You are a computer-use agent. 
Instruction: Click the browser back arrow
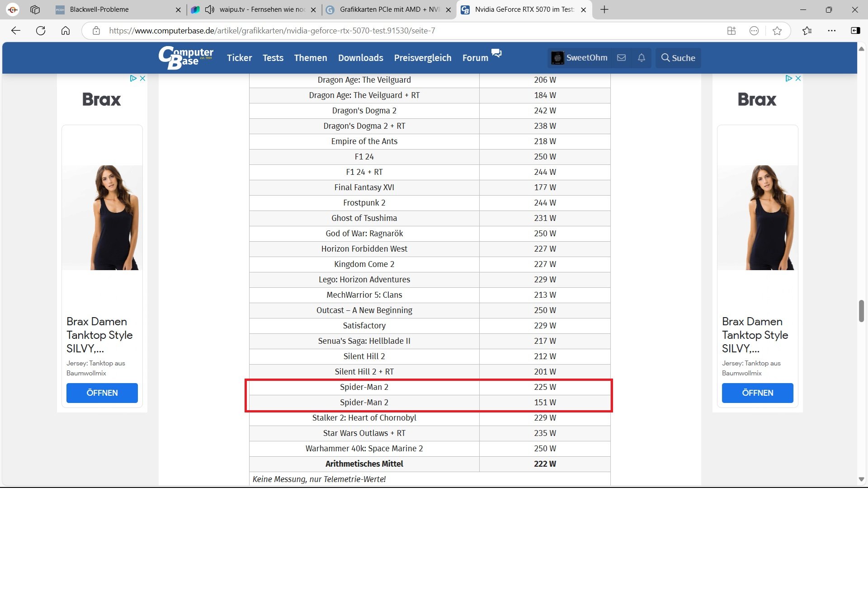16,31
